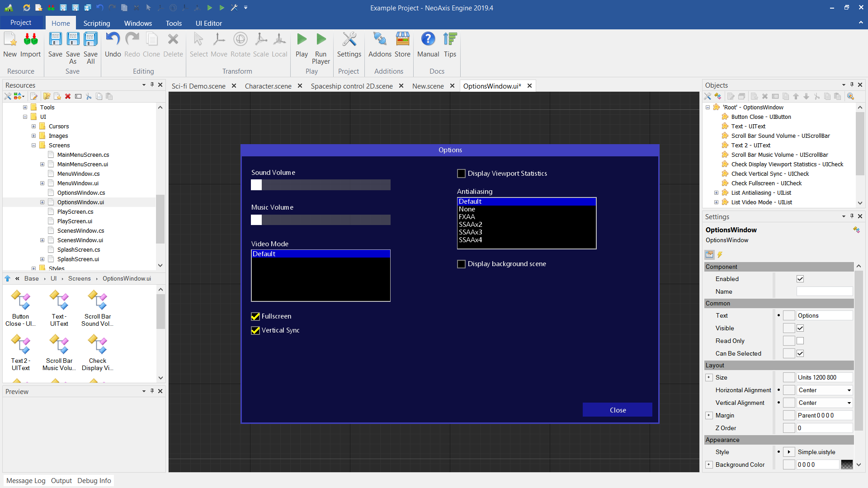The height and width of the screenshot is (488, 868).
Task: Switch to the Scripting ribbon tab
Action: pyautogui.click(x=96, y=23)
